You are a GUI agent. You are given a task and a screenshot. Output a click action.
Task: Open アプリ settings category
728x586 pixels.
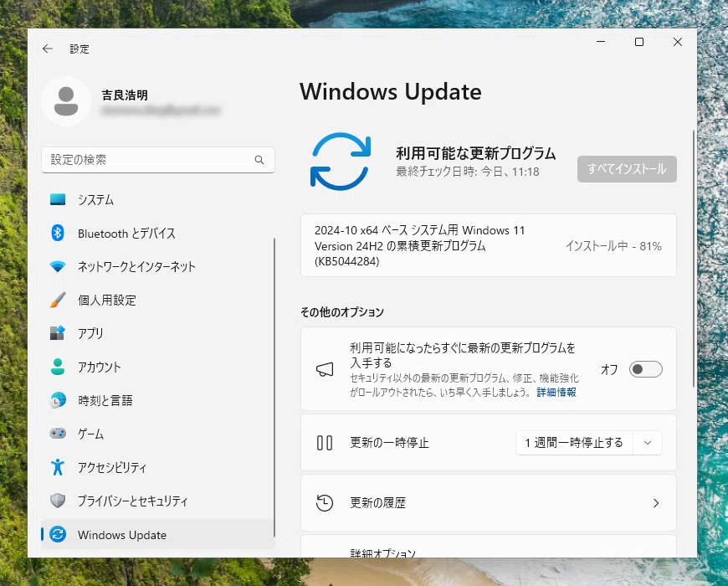158,333
